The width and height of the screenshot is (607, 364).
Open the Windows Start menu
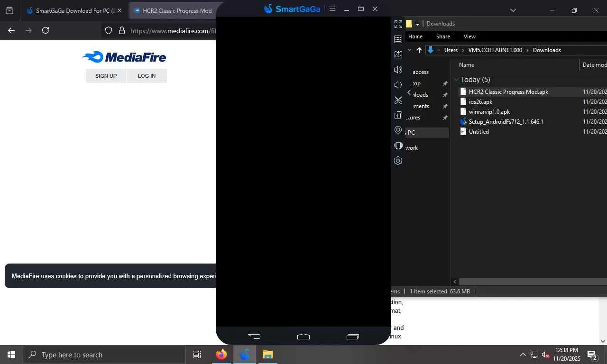click(x=11, y=355)
